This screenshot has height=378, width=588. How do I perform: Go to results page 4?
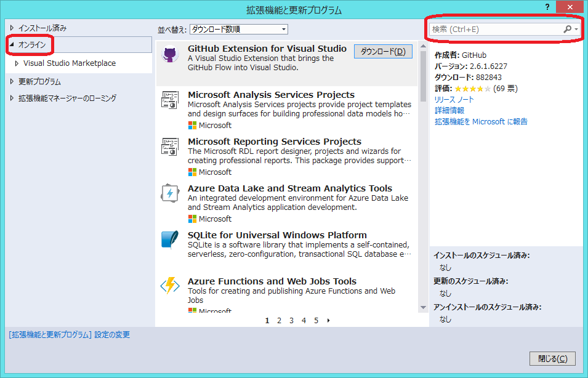click(304, 321)
